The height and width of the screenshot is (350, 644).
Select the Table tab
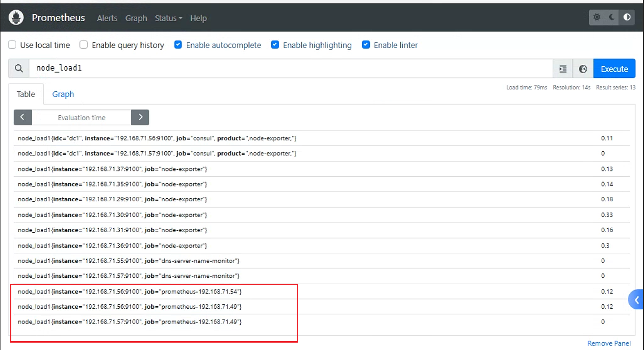pos(26,94)
